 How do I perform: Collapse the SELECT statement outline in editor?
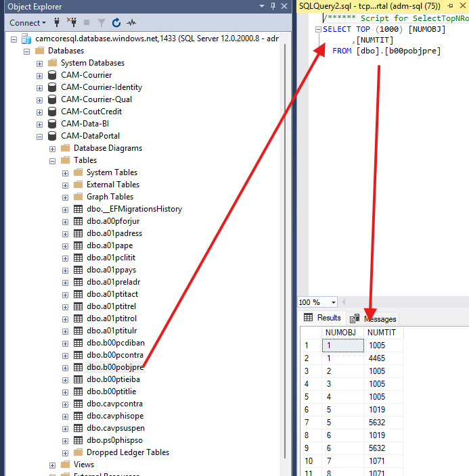319,30
